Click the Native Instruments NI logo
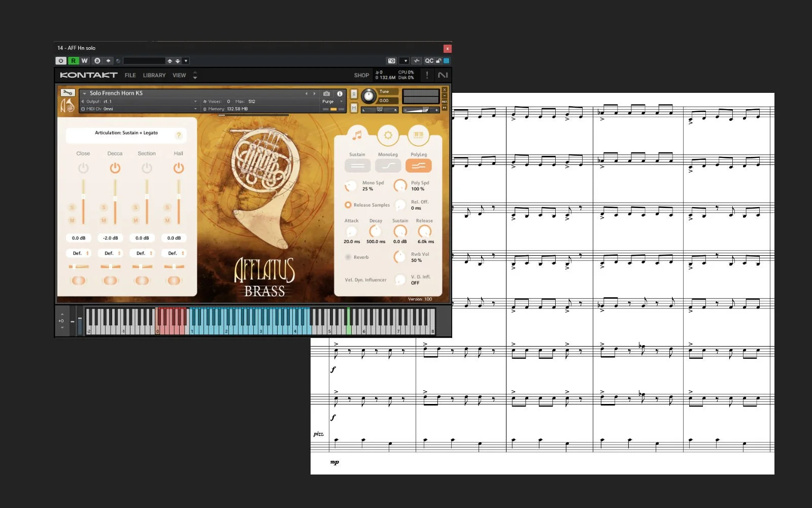Image resolution: width=812 pixels, height=508 pixels. click(x=443, y=75)
